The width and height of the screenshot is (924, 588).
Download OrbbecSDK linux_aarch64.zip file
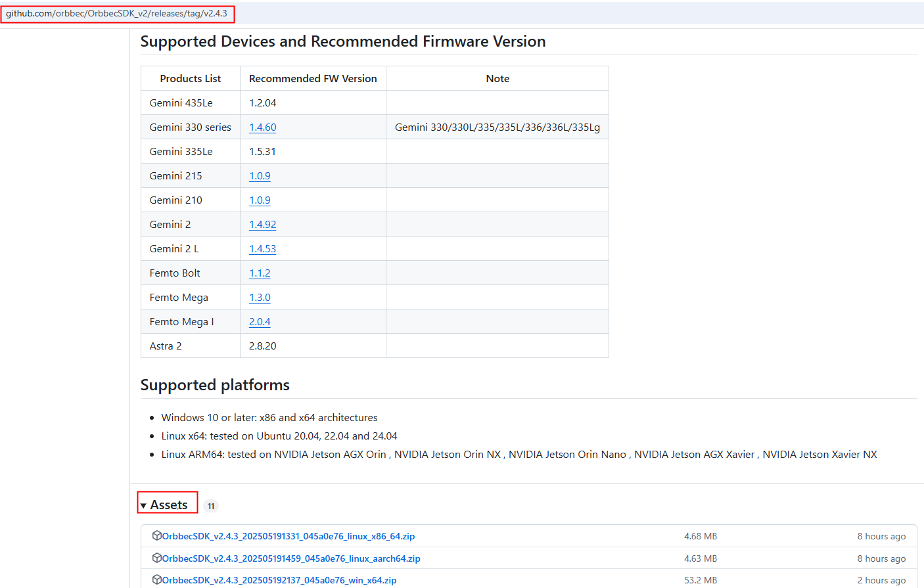coord(290,558)
